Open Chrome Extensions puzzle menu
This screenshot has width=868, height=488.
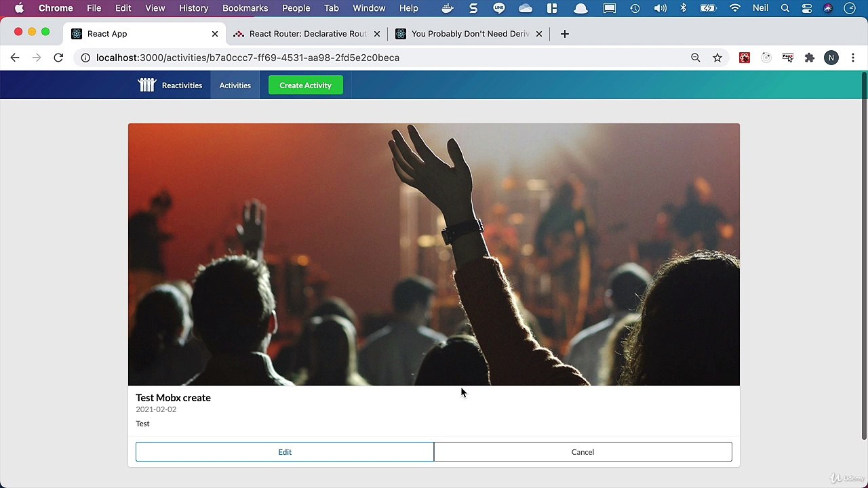810,58
